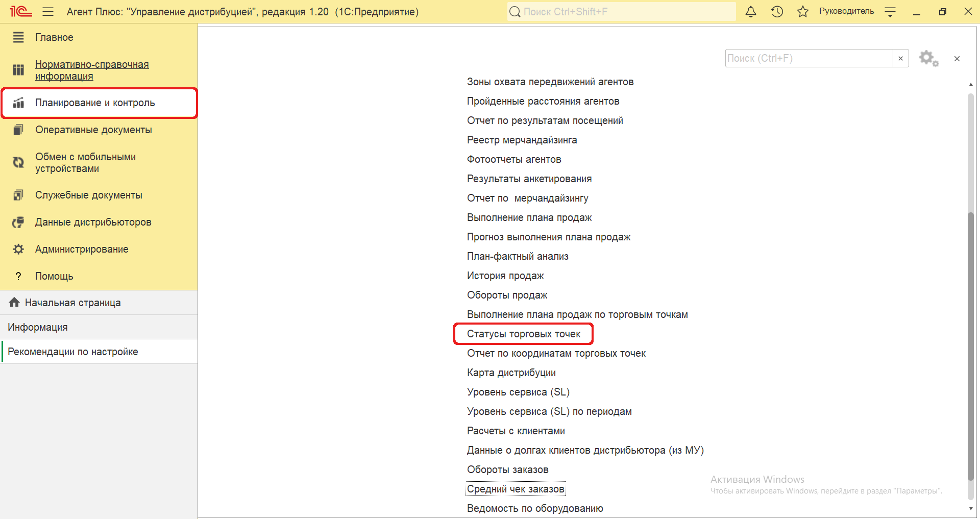
Task: Open favorites star icon
Action: (803, 12)
